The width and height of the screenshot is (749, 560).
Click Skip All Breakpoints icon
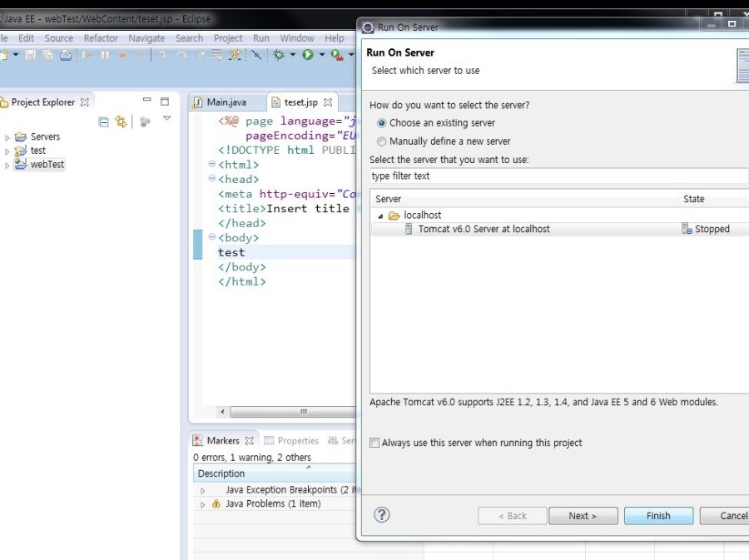[256, 55]
